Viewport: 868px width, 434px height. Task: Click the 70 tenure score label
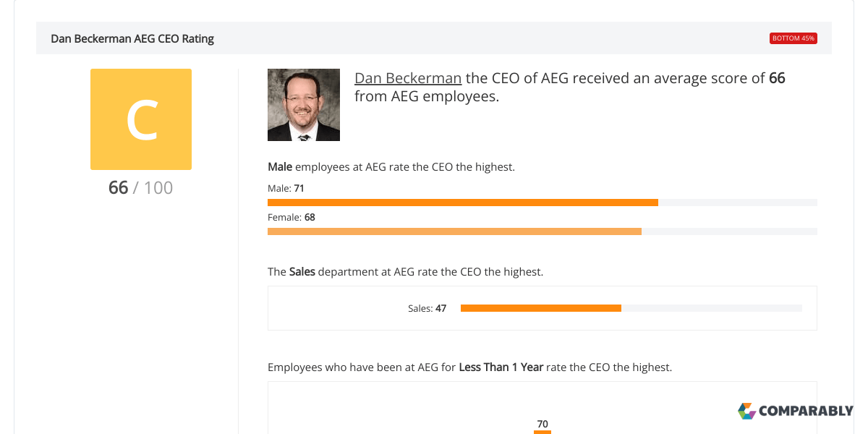click(x=542, y=424)
